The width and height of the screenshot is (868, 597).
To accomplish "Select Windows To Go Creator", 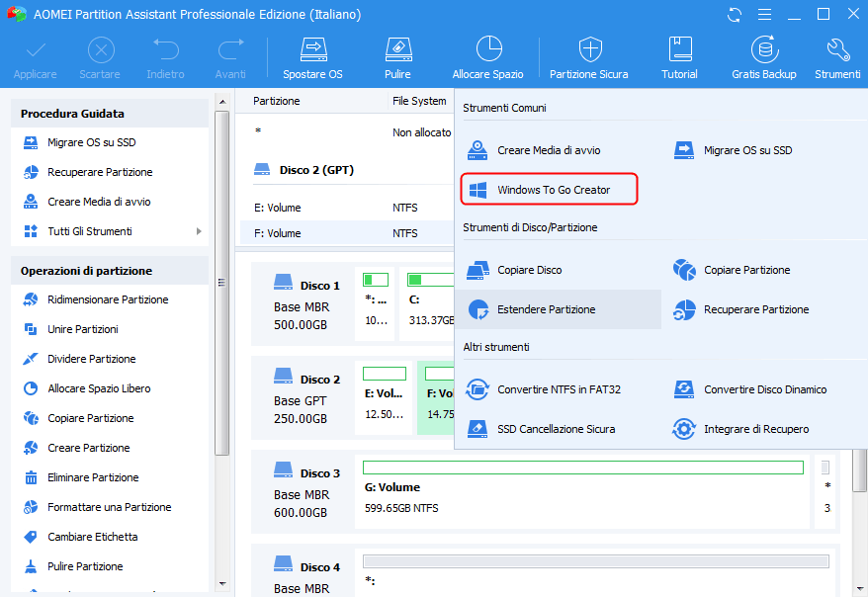I will [549, 190].
